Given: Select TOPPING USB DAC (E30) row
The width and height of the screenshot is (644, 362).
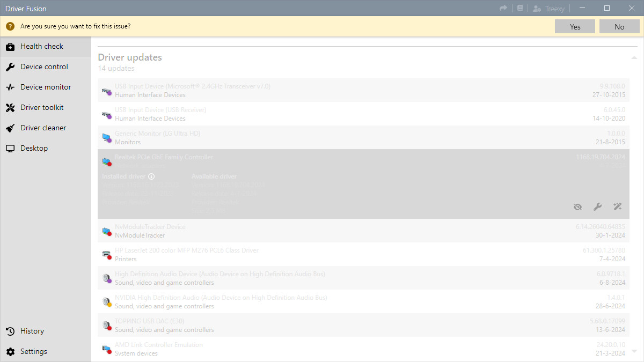Looking at the screenshot, I should click(x=363, y=325).
